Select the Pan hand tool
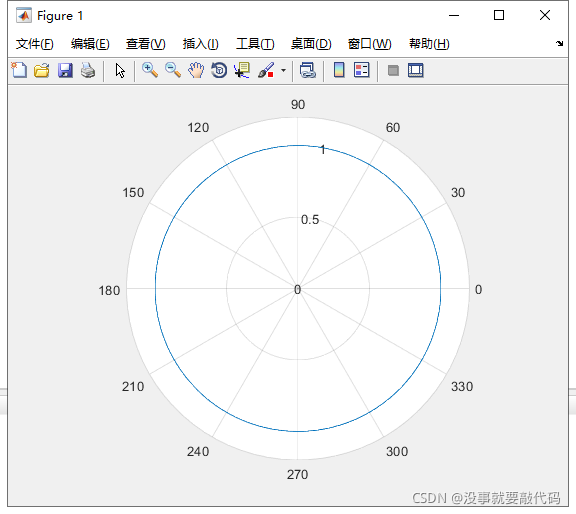The width and height of the screenshot is (576, 514). (x=196, y=70)
